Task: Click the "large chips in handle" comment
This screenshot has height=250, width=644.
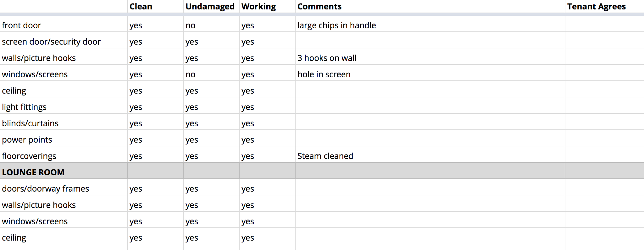Action: [x=336, y=25]
